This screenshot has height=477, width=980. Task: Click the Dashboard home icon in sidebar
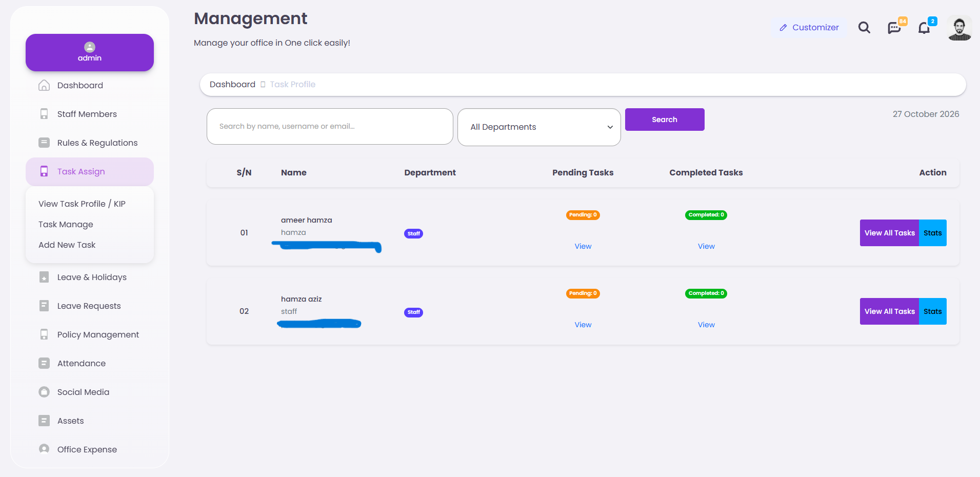coord(44,85)
